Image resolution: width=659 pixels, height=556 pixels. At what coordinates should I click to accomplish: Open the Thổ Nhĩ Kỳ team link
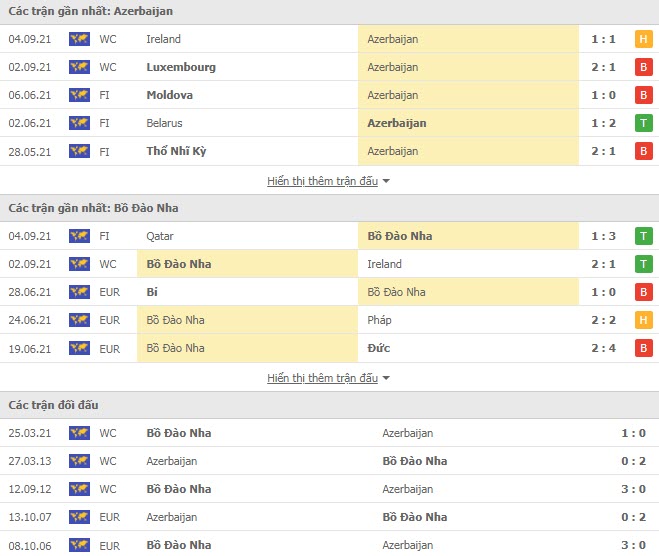pyautogui.click(x=176, y=151)
